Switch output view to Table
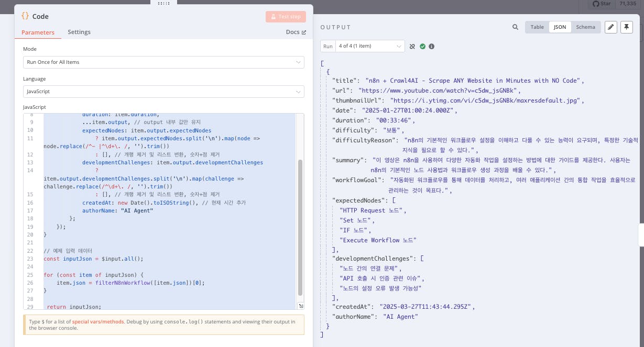 [537, 27]
